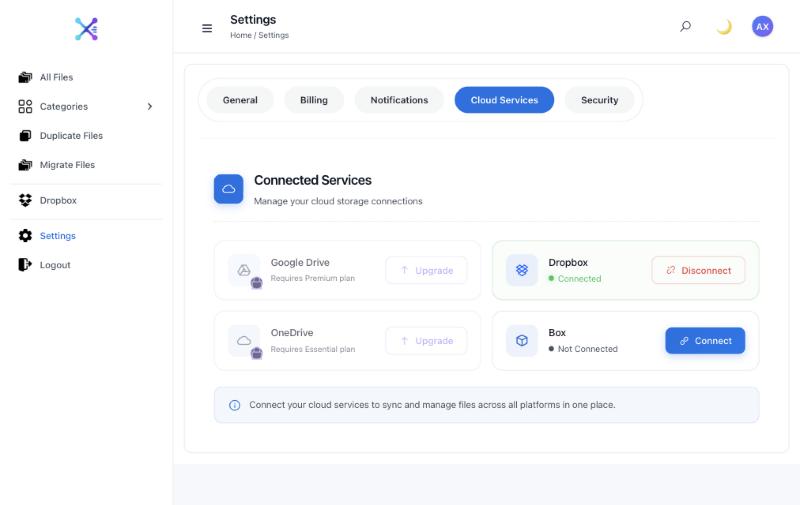Click the Connected Services heading
This screenshot has height=505, width=800.
313,180
